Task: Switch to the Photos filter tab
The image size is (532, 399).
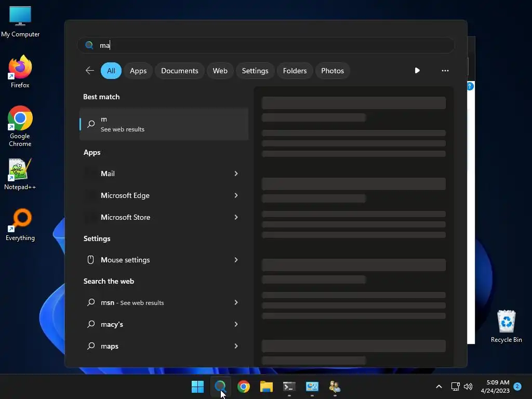Action: point(332,71)
